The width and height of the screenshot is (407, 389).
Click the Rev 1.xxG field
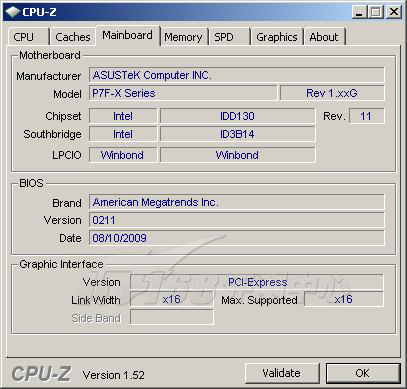tap(332, 93)
